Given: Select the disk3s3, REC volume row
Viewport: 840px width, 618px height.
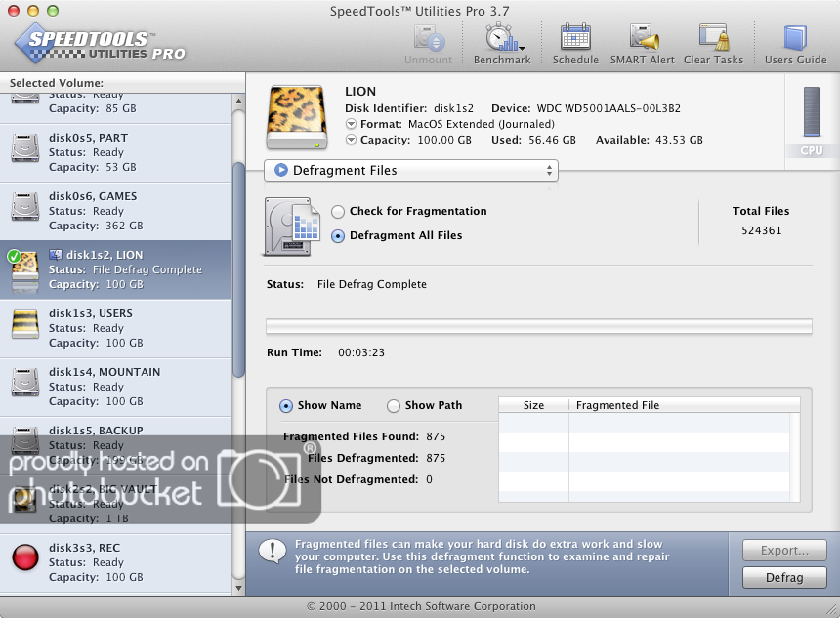Looking at the screenshot, I should pyautogui.click(x=115, y=562).
